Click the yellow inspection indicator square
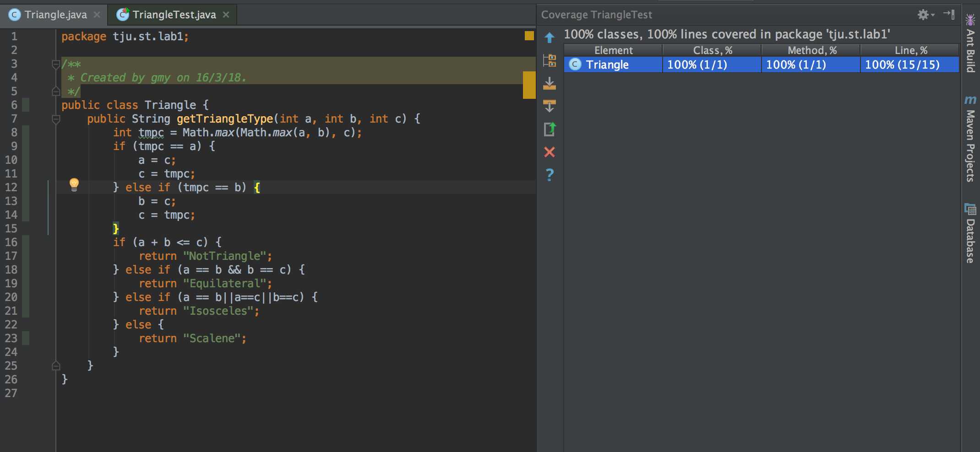The image size is (980, 452). (529, 36)
